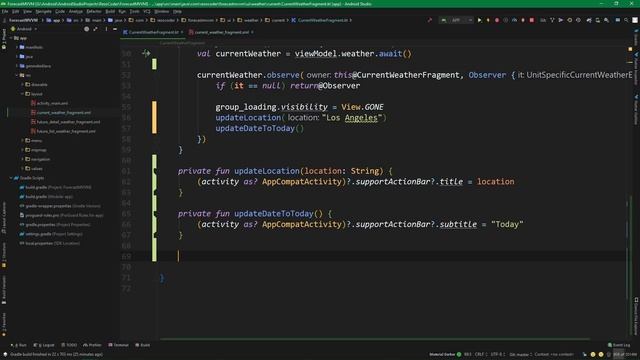Viewport: 640px width, 360px height.
Task: Click 'Observer' keyword on the observe line
Action: pos(487,75)
